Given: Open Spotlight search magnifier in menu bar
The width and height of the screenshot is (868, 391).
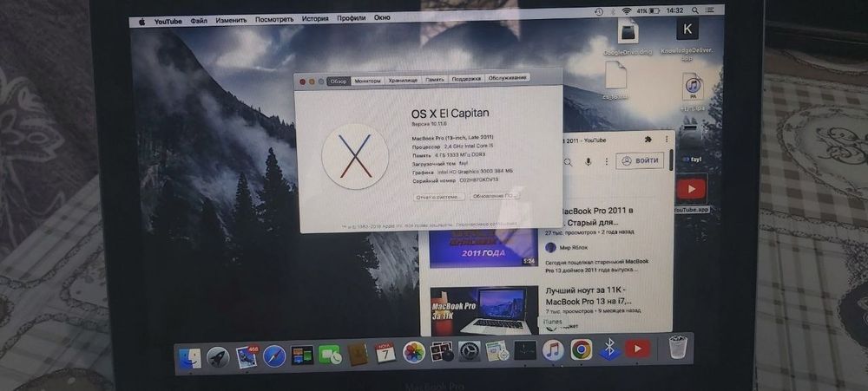Looking at the screenshot, I should pyautogui.click(x=694, y=10).
